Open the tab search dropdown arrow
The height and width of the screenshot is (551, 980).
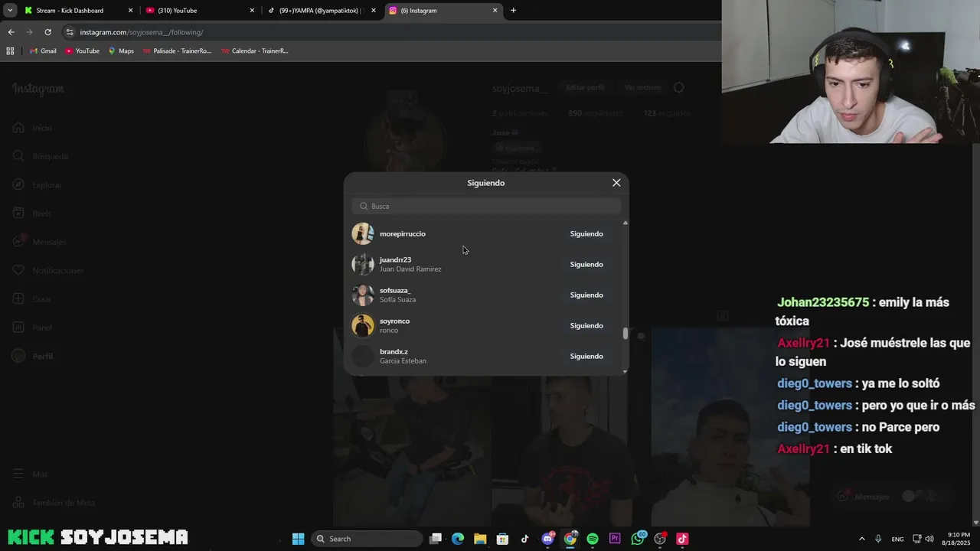10,11
